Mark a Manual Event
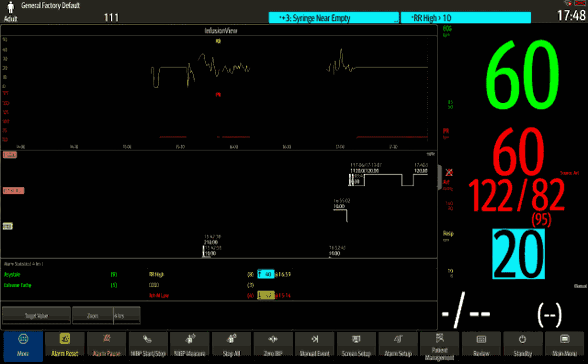This screenshot has height=364, width=588. 315,347
